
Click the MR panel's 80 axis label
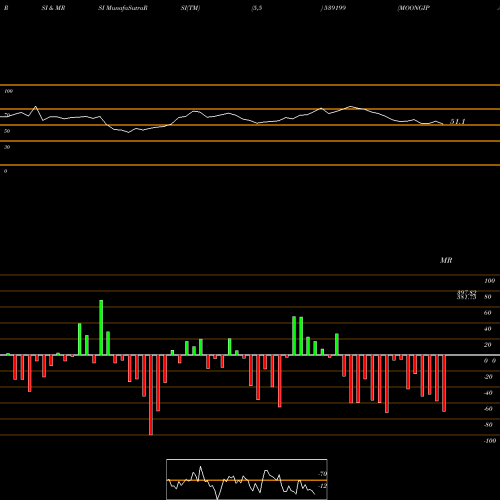488,297
